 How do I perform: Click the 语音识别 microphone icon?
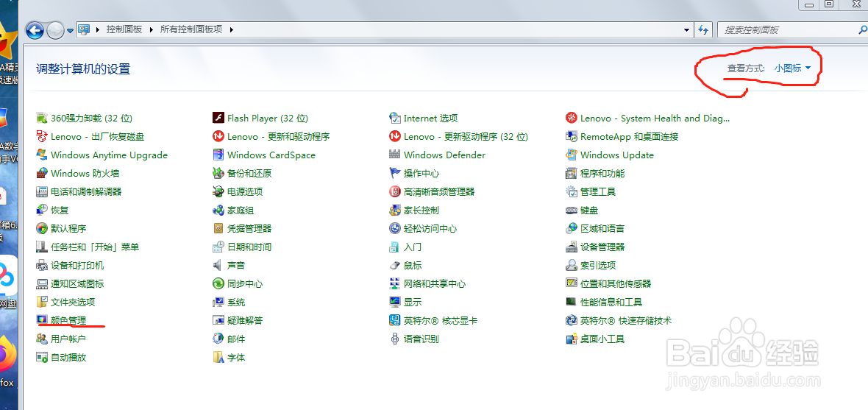pyautogui.click(x=395, y=339)
